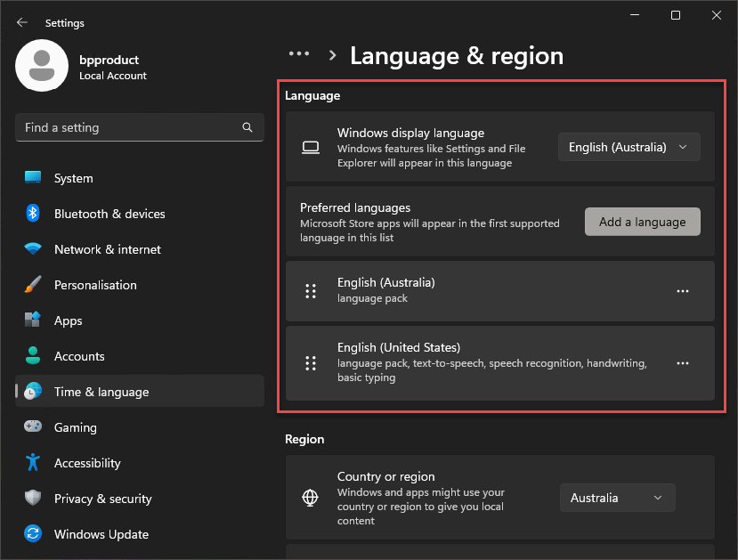Click the search magnifier icon
Screen dimensions: 738x560
click(x=247, y=127)
